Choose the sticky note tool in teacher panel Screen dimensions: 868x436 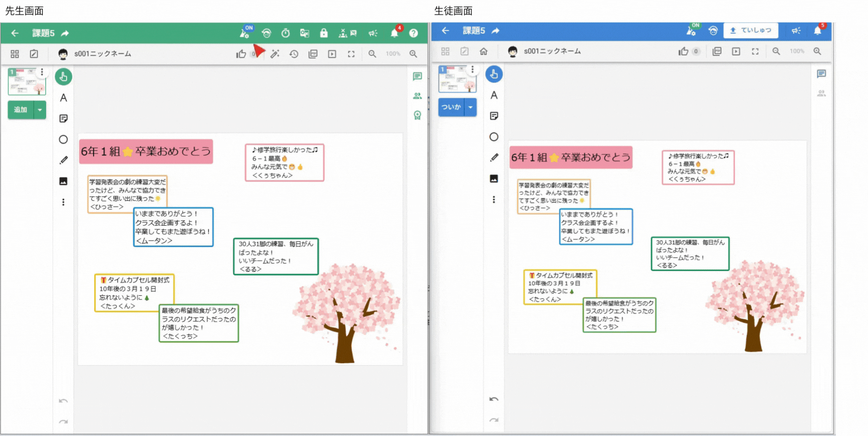pyautogui.click(x=63, y=118)
